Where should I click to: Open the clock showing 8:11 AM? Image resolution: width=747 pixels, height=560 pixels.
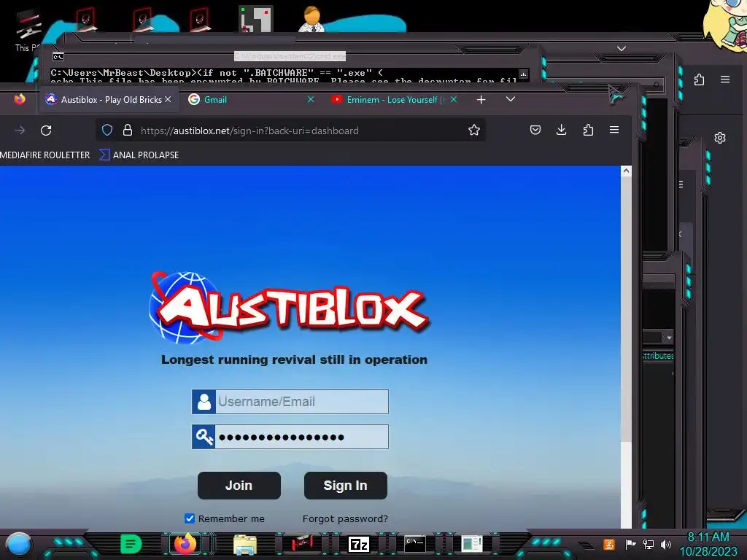coord(708,544)
